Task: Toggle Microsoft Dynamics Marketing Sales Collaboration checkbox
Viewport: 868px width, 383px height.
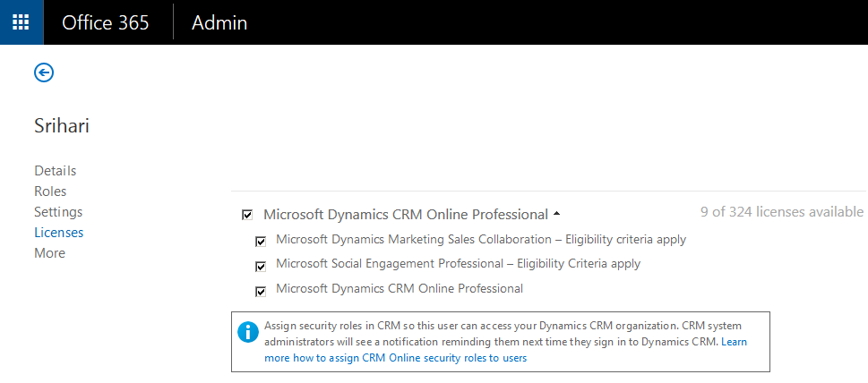Action: point(261,241)
